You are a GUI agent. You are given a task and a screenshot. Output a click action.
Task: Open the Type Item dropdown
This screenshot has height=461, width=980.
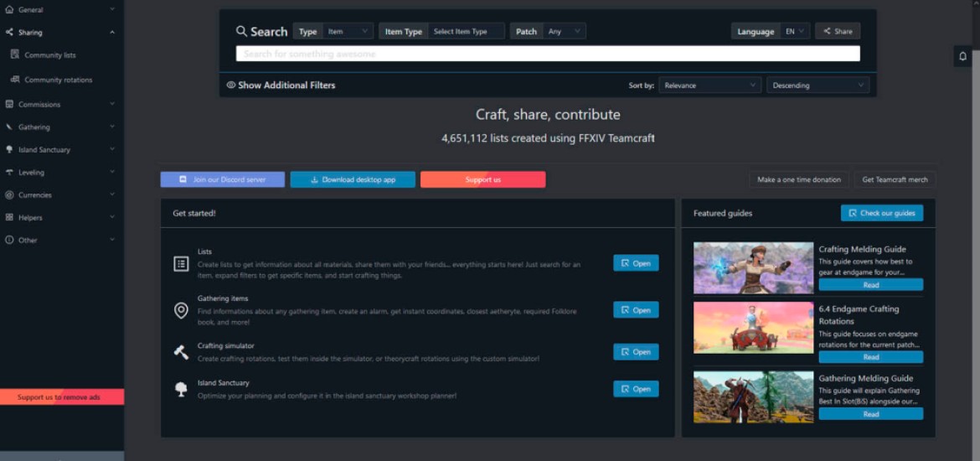click(348, 31)
